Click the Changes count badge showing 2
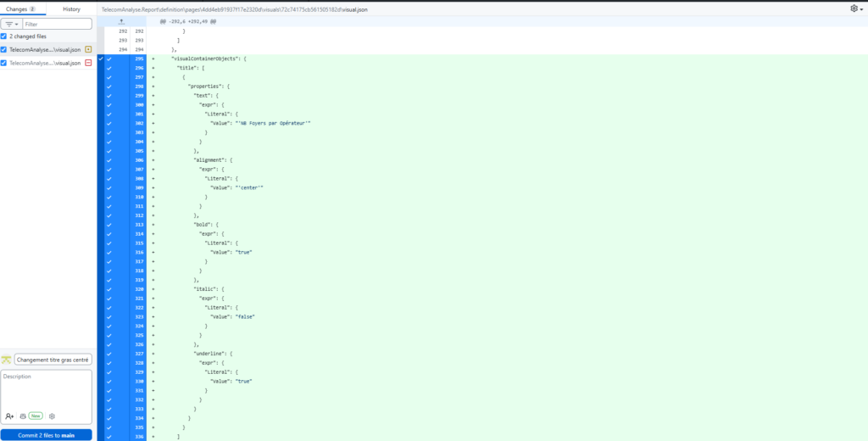 pyautogui.click(x=33, y=8)
